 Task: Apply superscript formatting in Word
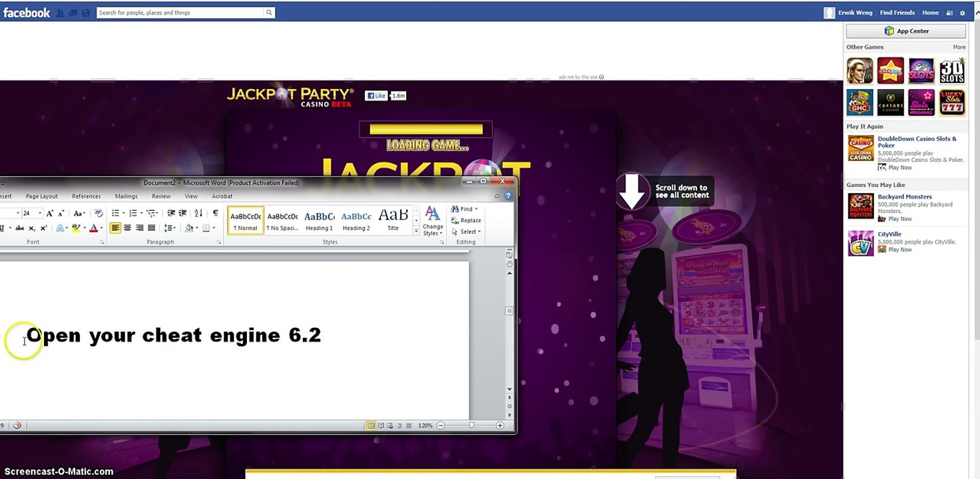pos(43,228)
